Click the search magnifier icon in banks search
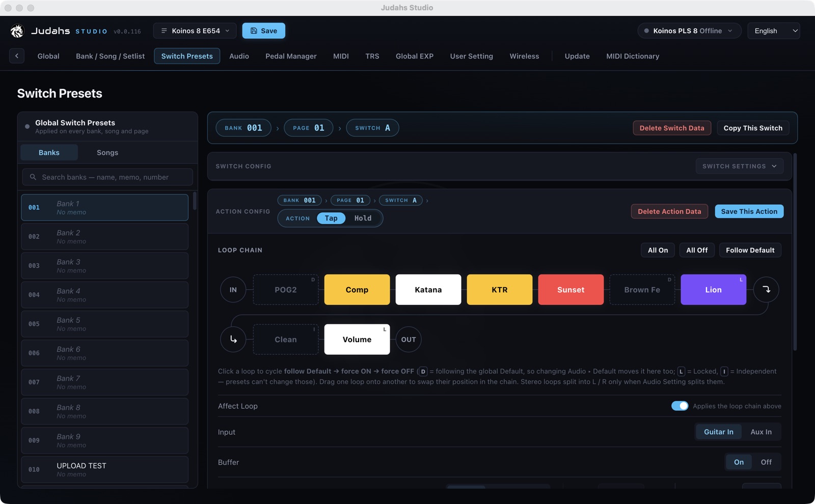Screen dimensions: 815x504 pos(33,177)
